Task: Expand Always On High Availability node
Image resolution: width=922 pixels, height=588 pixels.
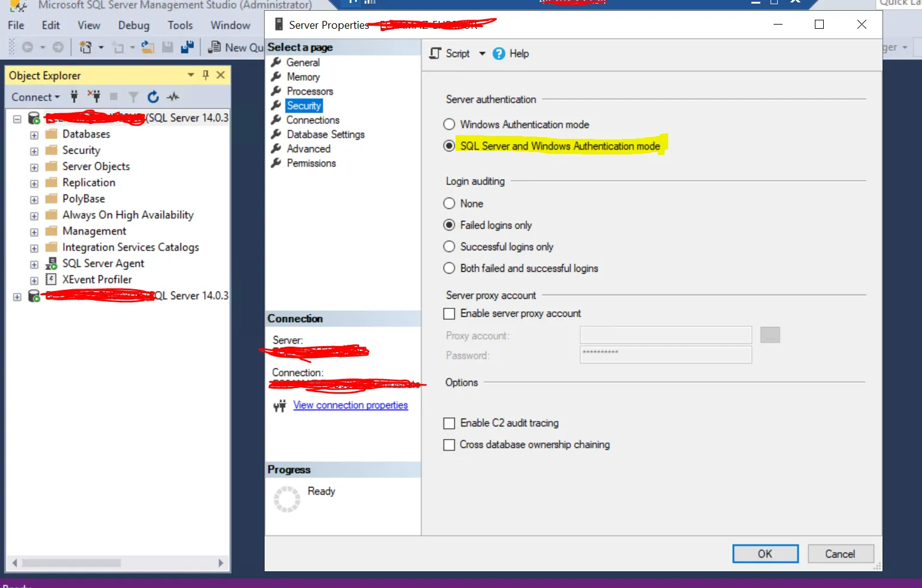Action: coord(34,216)
